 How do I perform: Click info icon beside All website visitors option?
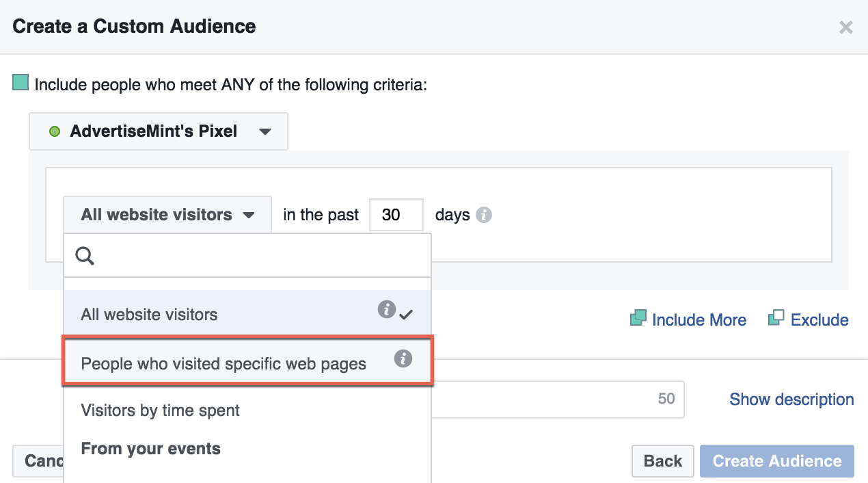(x=387, y=310)
